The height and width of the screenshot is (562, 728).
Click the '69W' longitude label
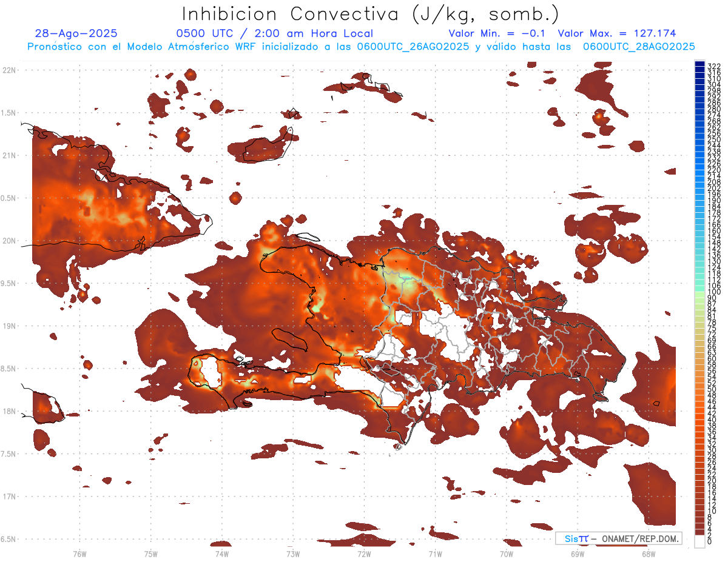(x=577, y=554)
